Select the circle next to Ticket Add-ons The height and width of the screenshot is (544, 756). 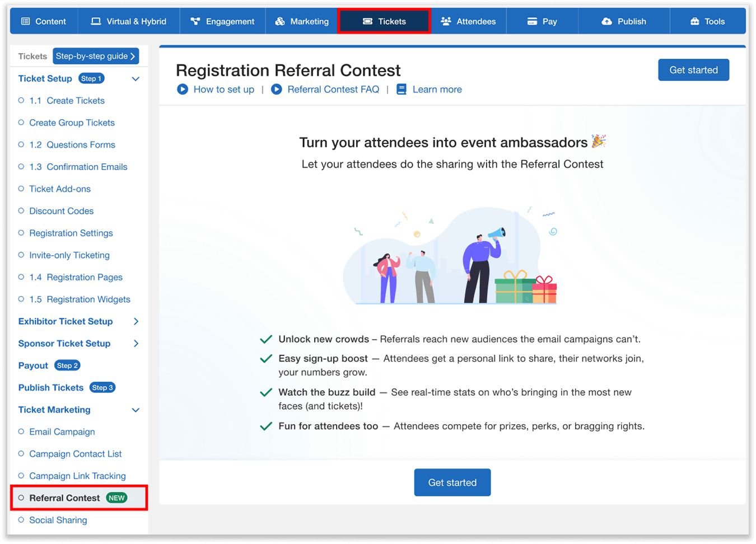point(22,189)
